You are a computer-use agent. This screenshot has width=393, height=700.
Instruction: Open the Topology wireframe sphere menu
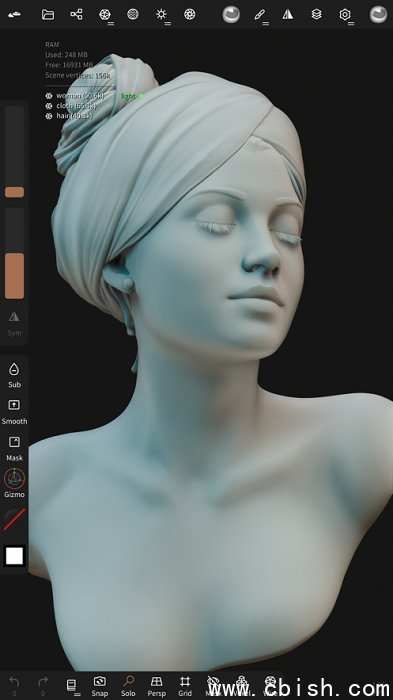105,15
